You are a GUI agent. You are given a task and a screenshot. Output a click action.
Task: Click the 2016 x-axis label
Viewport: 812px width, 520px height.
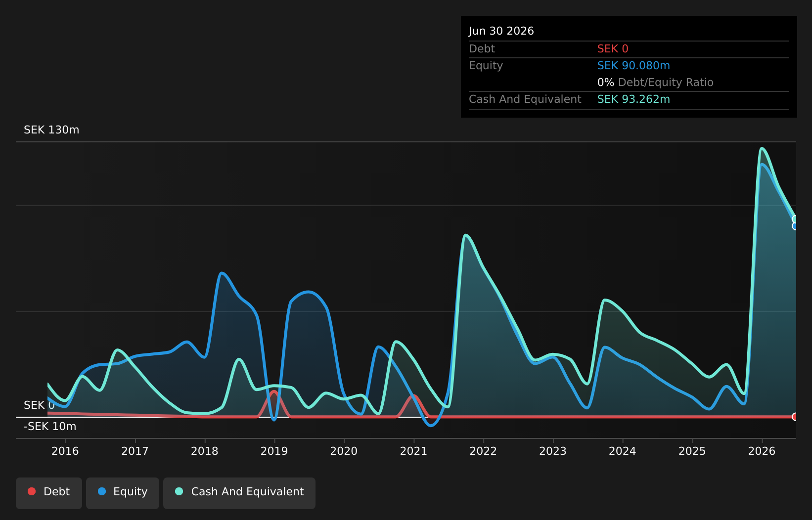tap(65, 451)
